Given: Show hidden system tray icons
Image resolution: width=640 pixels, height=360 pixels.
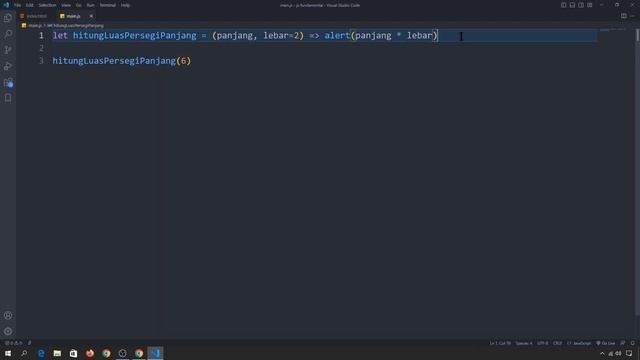Looking at the screenshot, I should pyautogui.click(x=602, y=353).
